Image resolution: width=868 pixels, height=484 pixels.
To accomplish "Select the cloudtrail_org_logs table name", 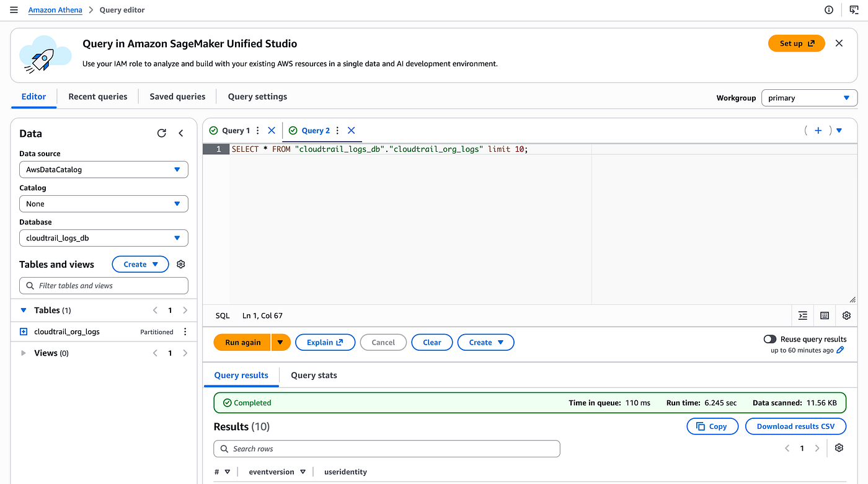I will click(x=67, y=332).
